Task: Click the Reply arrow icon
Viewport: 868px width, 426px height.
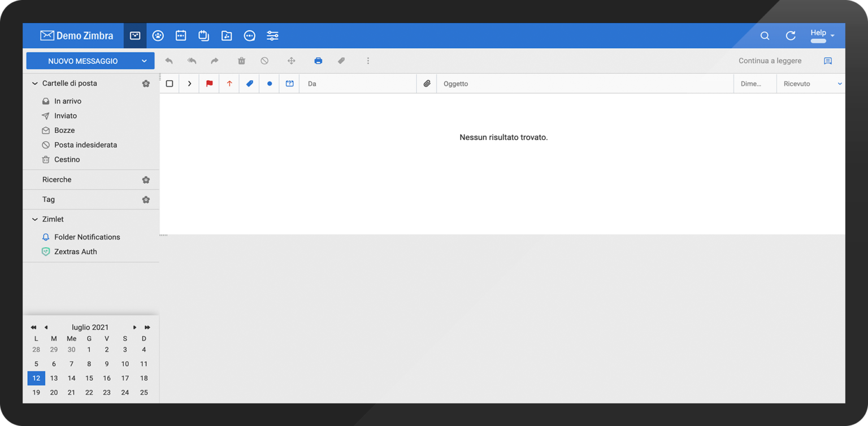Action: pos(169,60)
